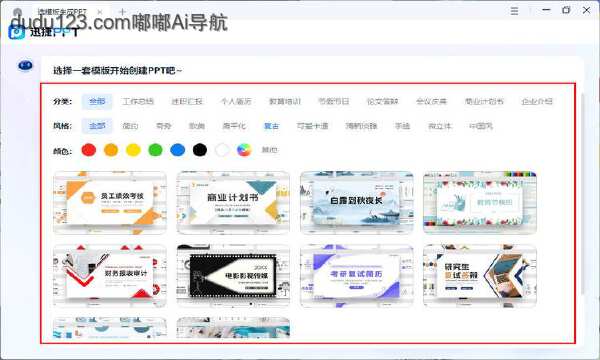Choose the 商业计划书 category
This screenshot has height=360, width=600.
(x=484, y=101)
